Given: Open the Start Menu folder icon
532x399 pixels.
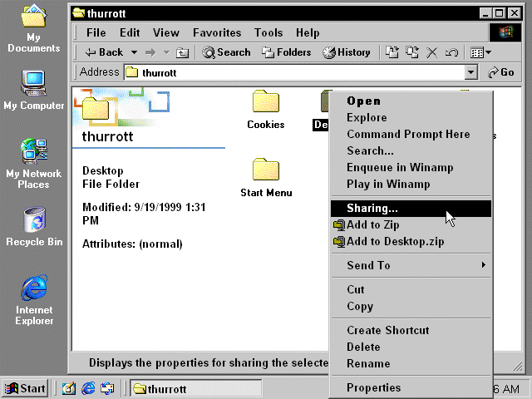Looking at the screenshot, I should click(x=265, y=170).
